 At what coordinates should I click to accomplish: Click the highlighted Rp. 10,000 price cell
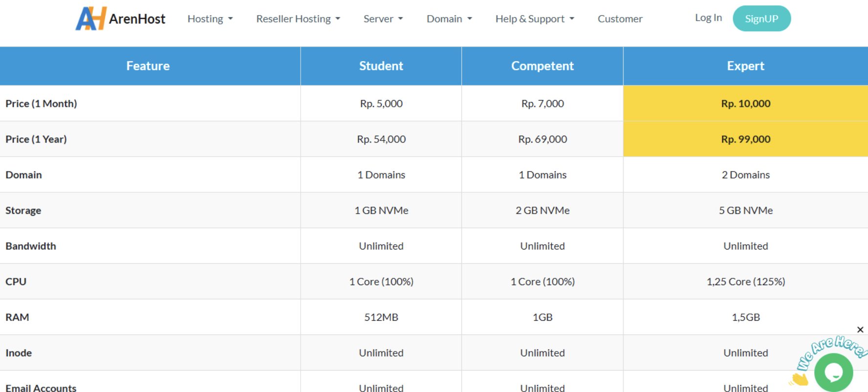[x=745, y=103]
